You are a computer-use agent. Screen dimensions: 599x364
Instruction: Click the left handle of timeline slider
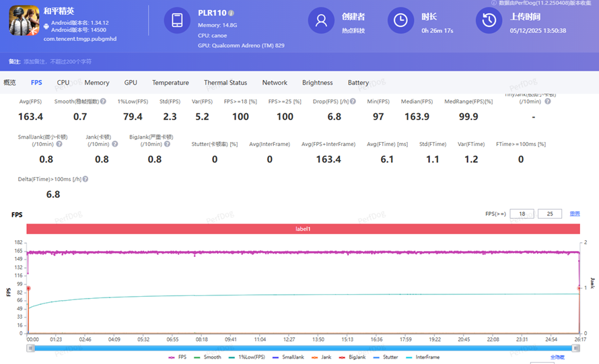(30, 348)
